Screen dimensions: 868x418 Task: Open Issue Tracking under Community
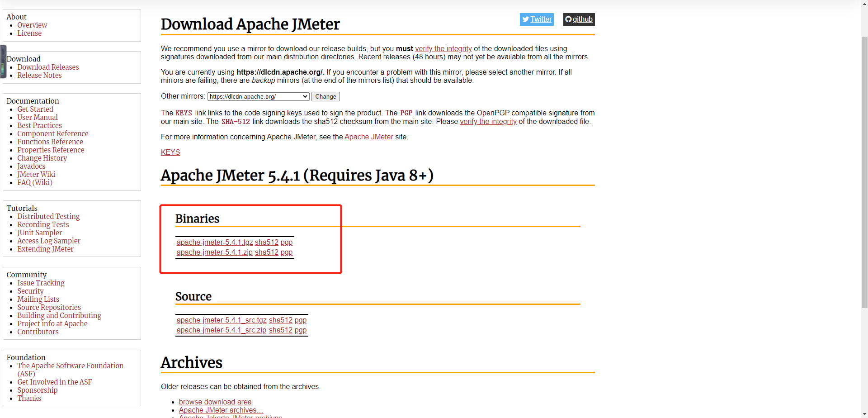tap(41, 283)
